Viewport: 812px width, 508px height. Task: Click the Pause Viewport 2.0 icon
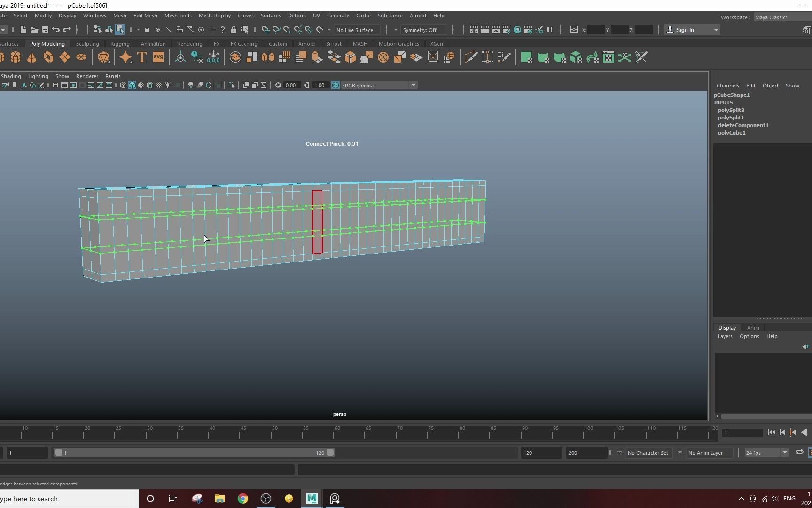click(549, 30)
